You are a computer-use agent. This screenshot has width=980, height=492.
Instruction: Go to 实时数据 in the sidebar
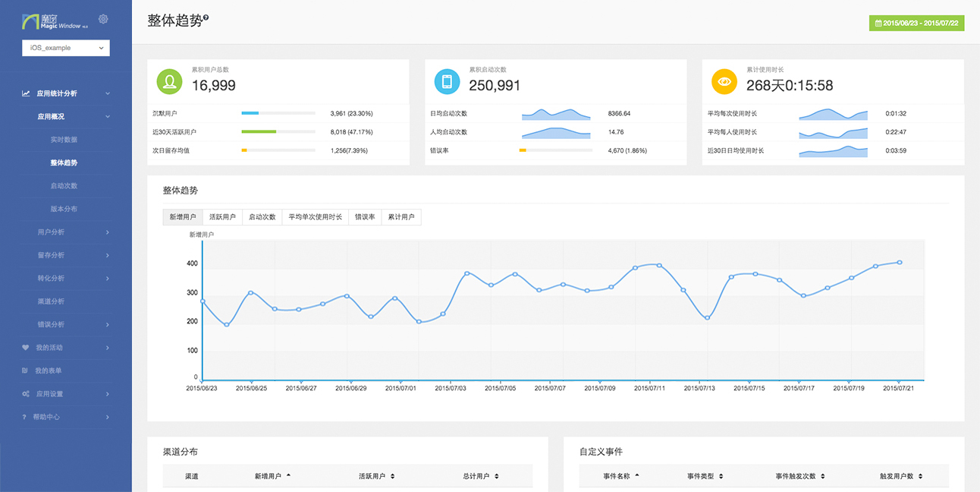coord(64,140)
